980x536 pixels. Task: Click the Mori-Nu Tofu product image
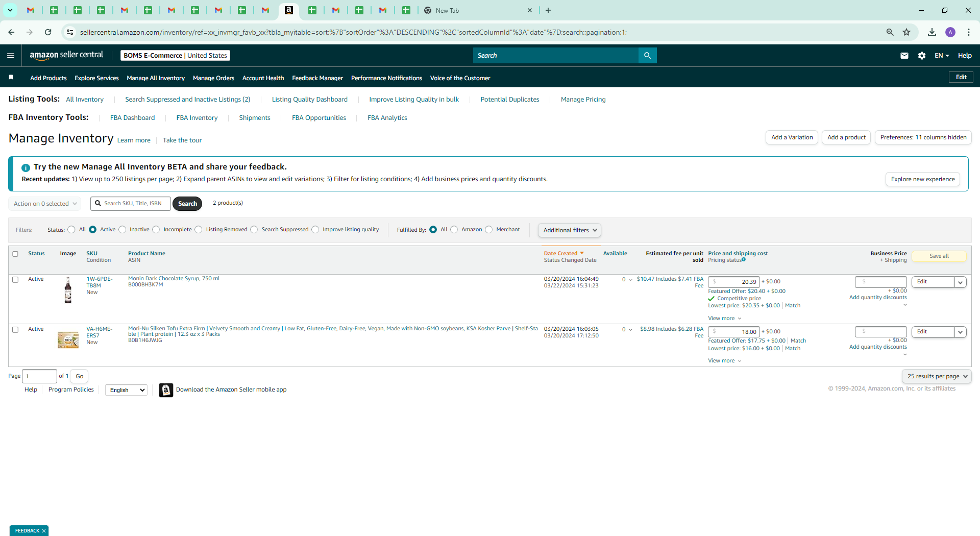[68, 340]
